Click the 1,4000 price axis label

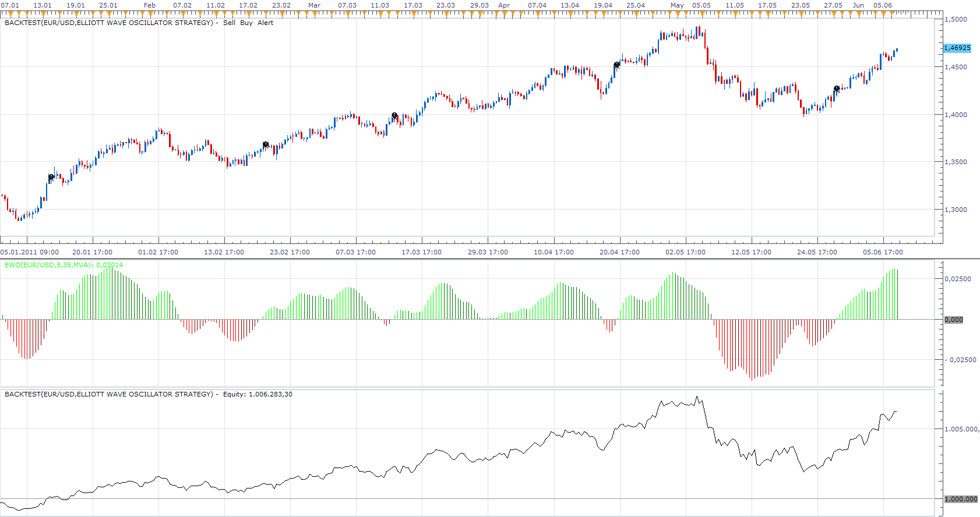click(x=956, y=115)
